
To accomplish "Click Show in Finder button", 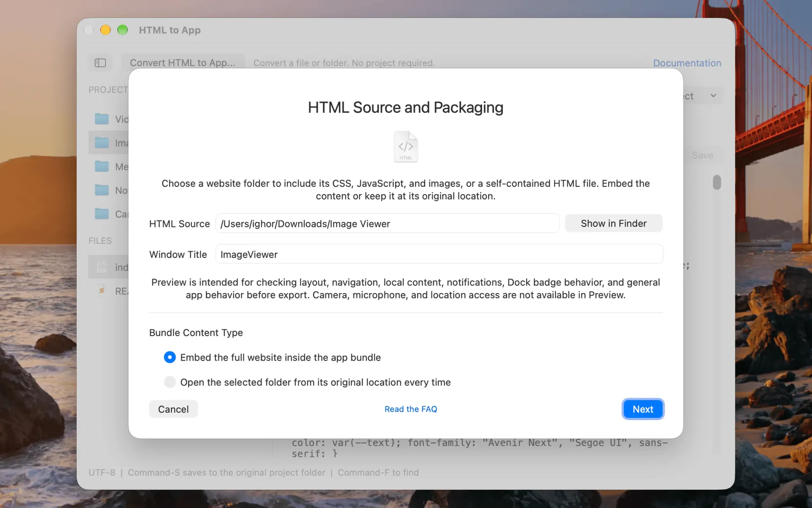I will click(614, 224).
